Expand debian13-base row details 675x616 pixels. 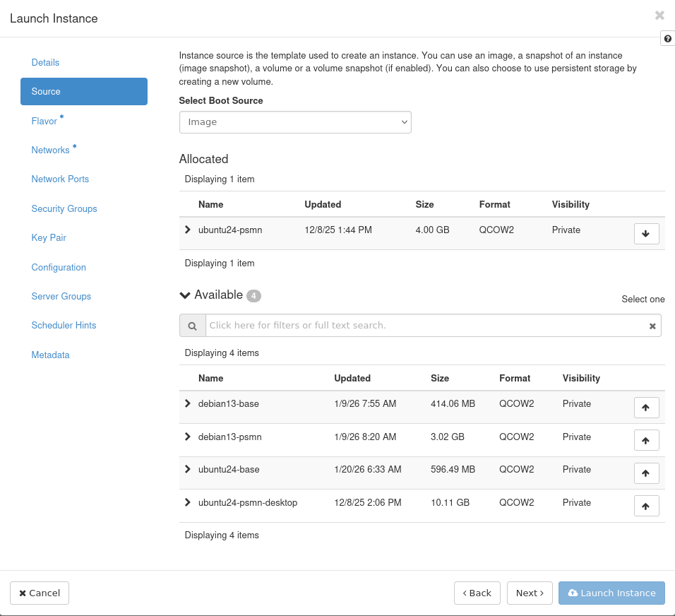click(188, 403)
